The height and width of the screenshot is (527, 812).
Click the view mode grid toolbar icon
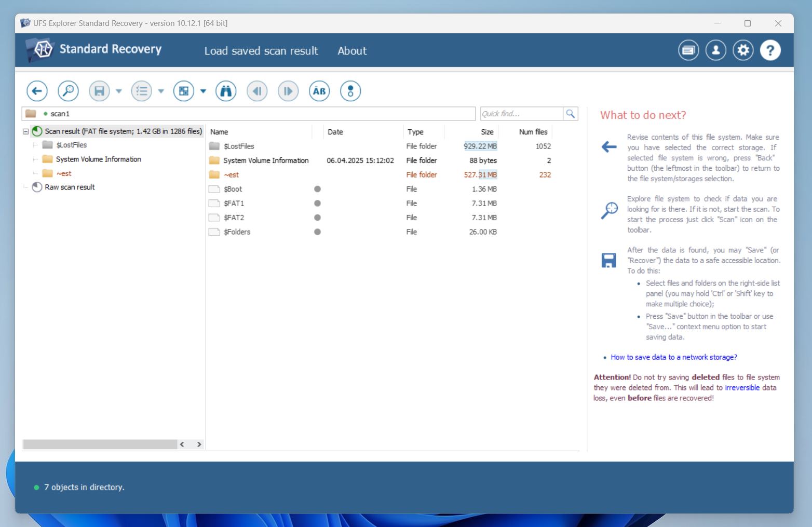183,91
